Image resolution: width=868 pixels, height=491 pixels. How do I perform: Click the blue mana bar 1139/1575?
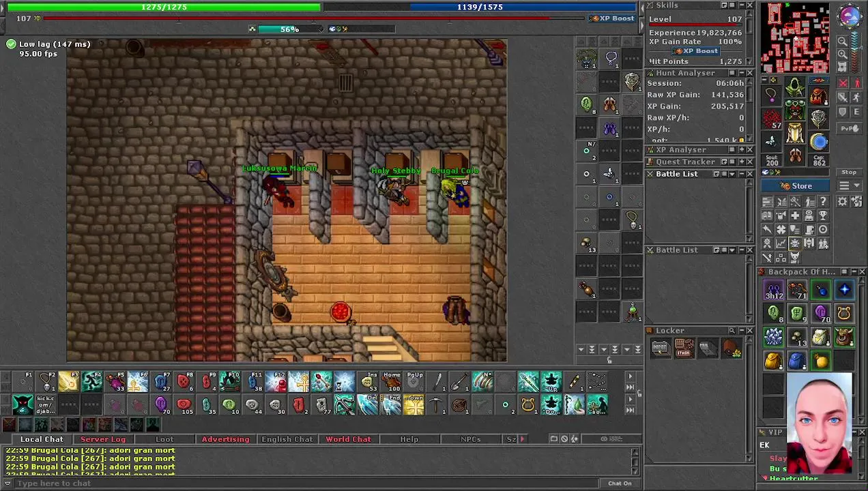[480, 7]
